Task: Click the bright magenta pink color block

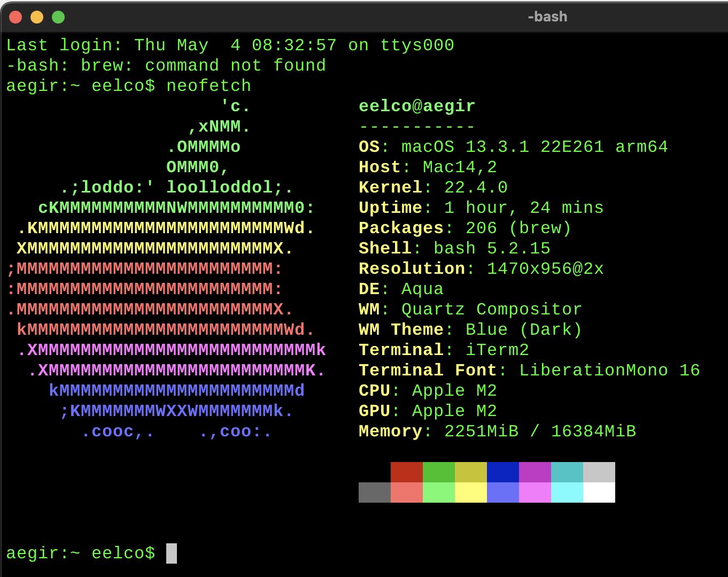Action: tap(535, 493)
